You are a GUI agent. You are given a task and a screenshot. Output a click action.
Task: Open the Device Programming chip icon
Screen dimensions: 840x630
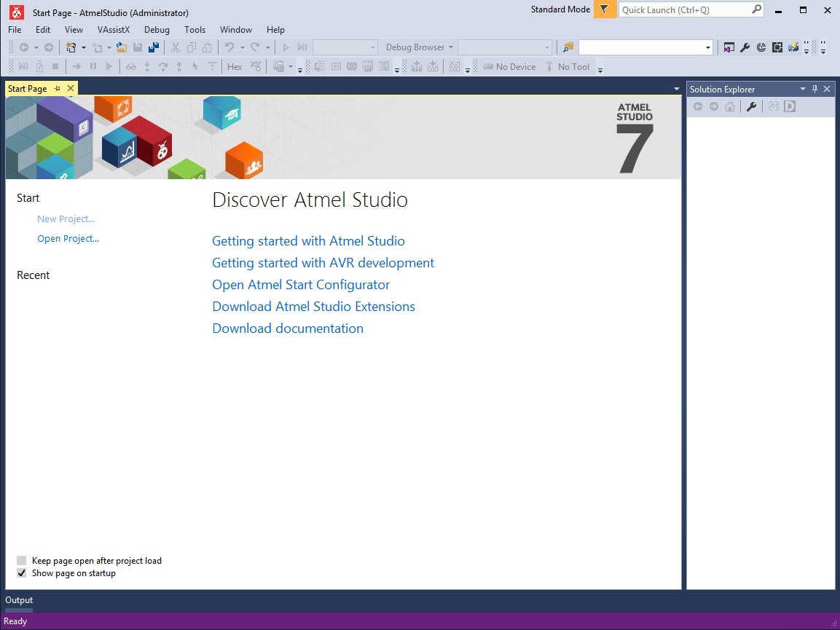(777, 47)
